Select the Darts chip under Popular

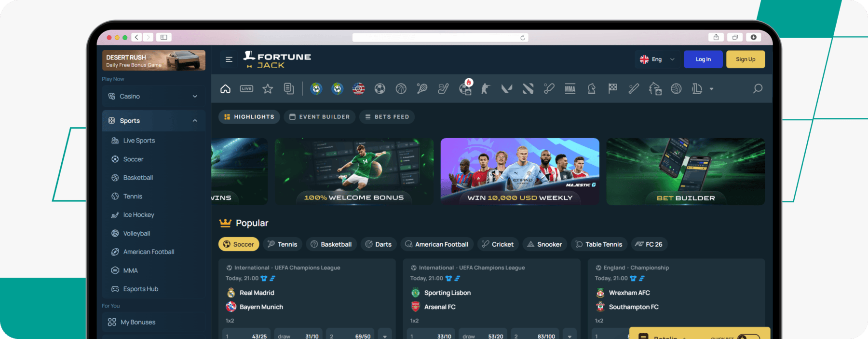coord(379,244)
